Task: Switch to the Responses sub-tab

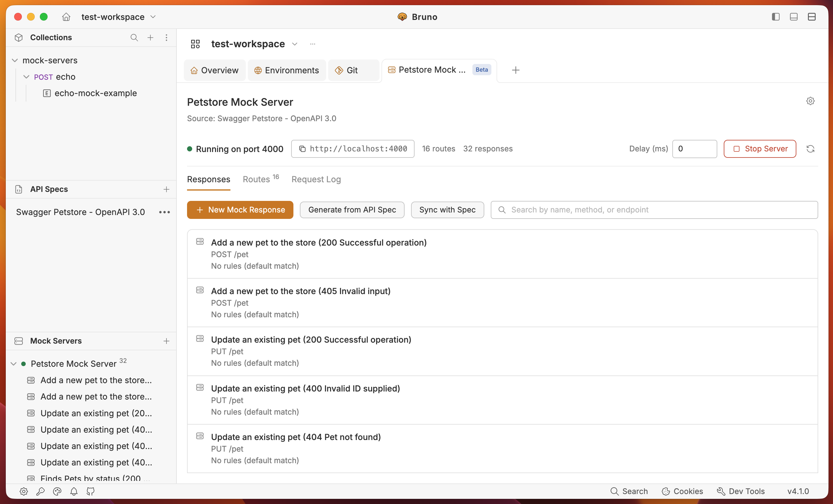Action: [x=209, y=179]
